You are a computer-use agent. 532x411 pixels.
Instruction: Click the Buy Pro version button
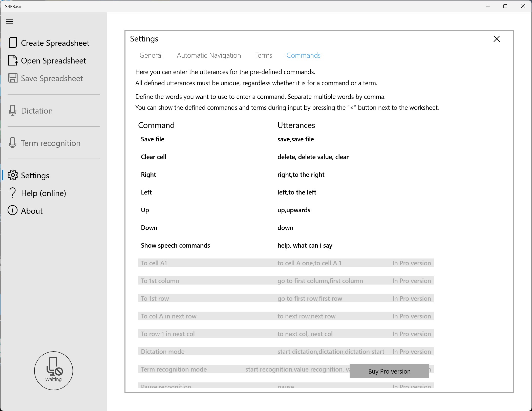click(x=389, y=371)
